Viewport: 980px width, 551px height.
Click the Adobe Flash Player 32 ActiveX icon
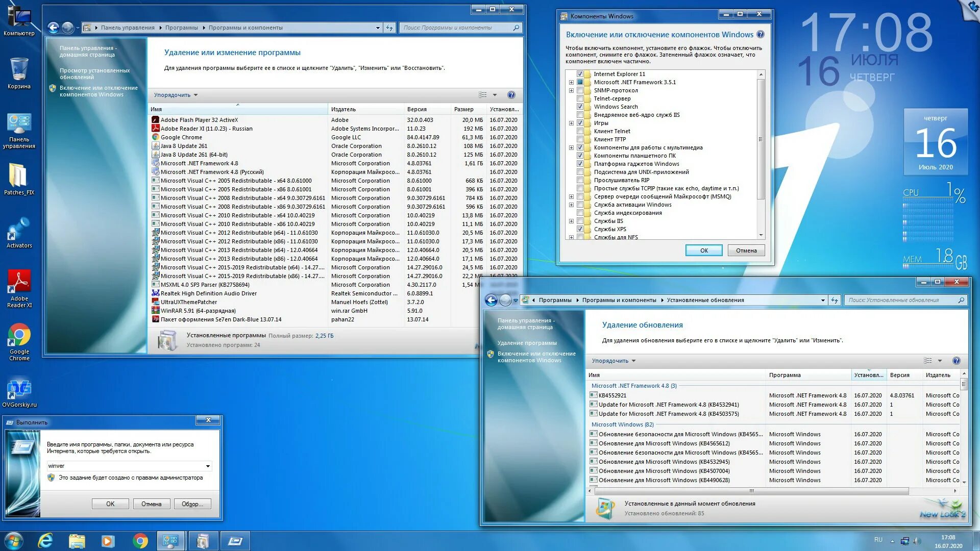point(154,120)
